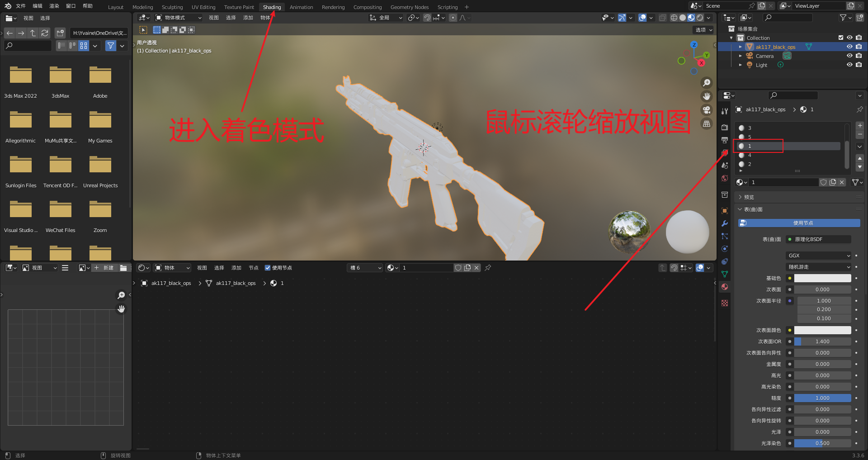Toggle the Use Nodes checkbox in node editor
868x460 pixels.
click(x=268, y=268)
